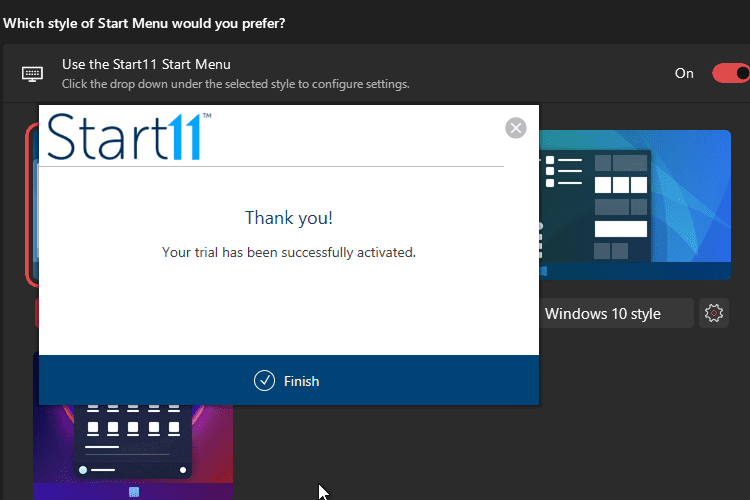Click 'Which style of Start Menu' heading
Viewport: 750px width, 500px height.
(x=144, y=23)
